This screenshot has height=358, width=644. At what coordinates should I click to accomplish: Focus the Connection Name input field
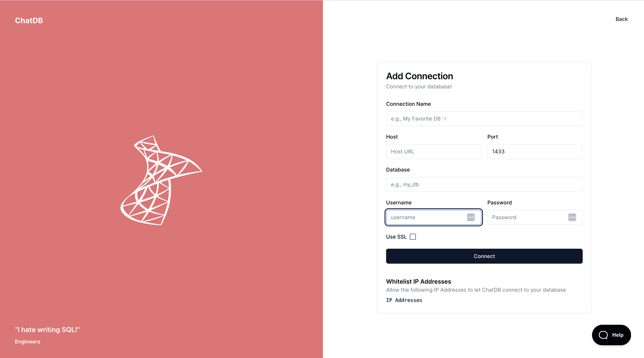pyautogui.click(x=484, y=119)
